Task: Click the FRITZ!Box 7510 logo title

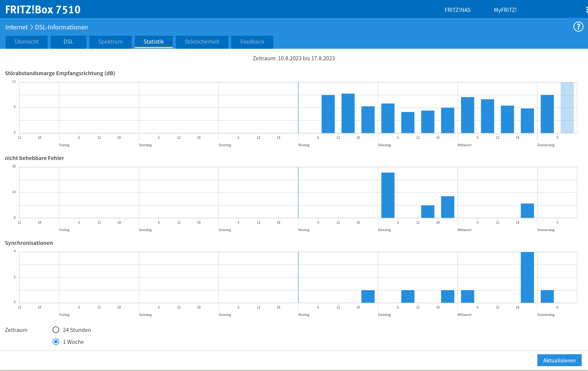Action: click(43, 10)
